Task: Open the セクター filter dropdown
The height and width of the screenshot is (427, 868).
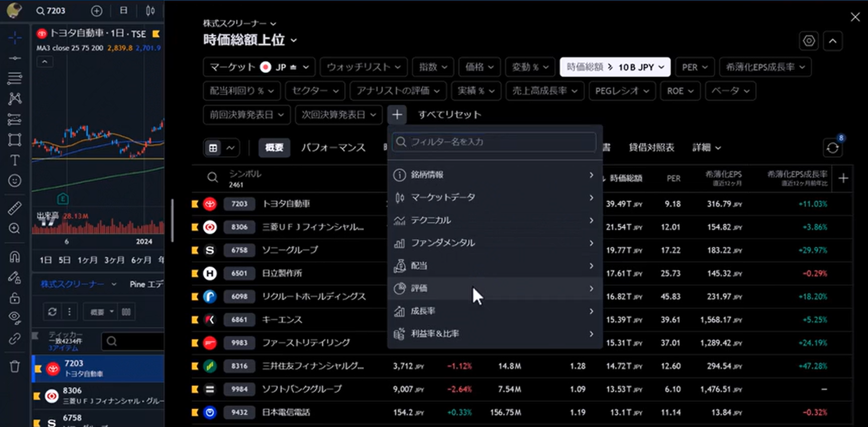Action: coord(315,91)
